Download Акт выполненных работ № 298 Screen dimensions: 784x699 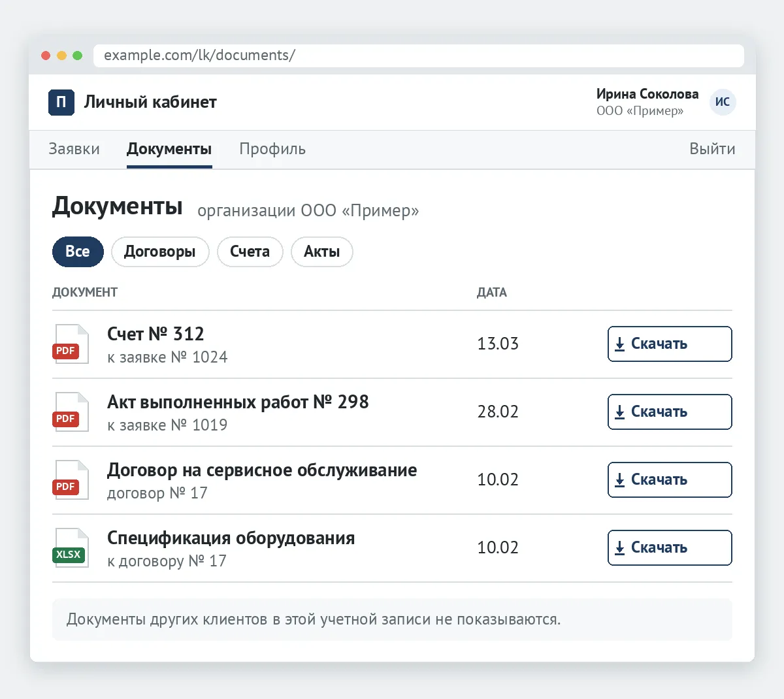(x=670, y=412)
